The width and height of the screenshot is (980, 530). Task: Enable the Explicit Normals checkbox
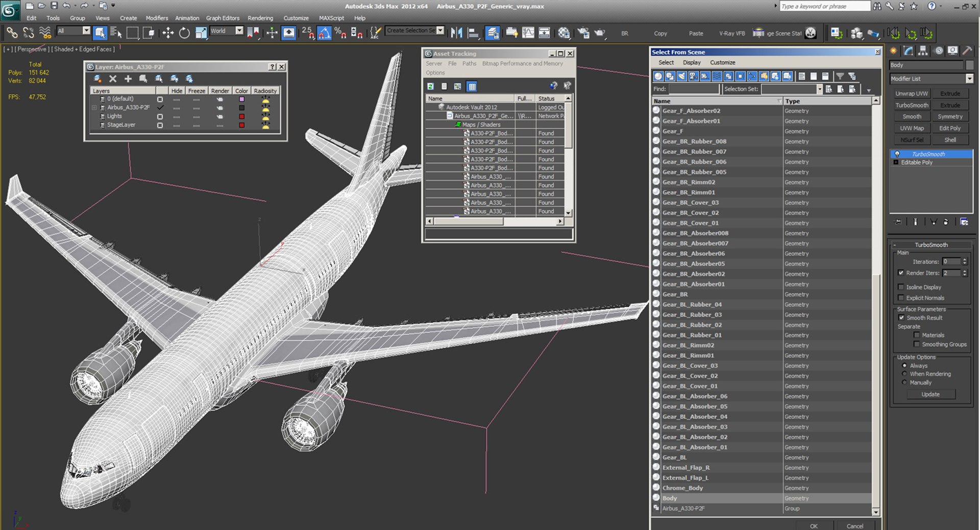point(901,298)
